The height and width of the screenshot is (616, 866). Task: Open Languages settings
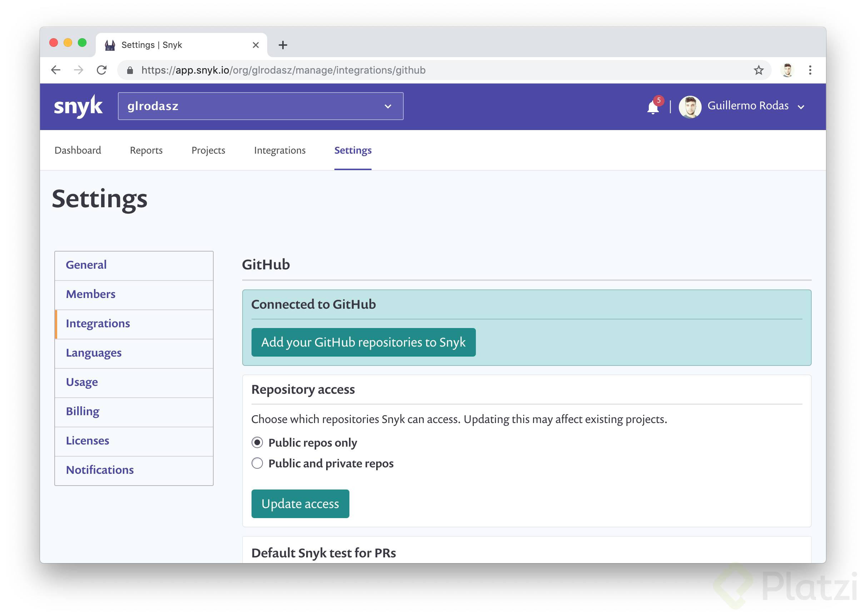(134, 353)
